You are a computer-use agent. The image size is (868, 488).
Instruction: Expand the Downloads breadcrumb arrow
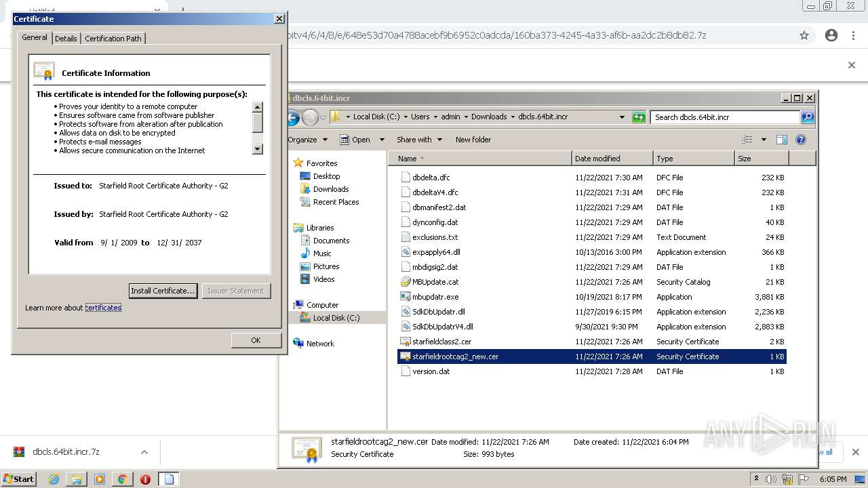point(513,117)
